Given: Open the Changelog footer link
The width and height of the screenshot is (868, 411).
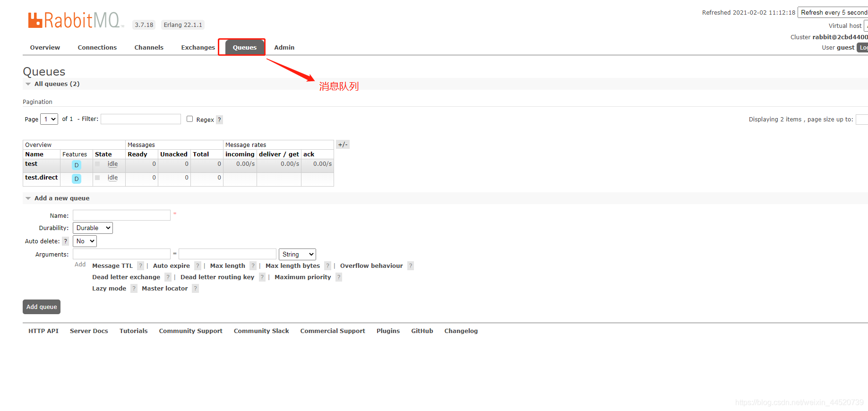Looking at the screenshot, I should coord(461,331).
